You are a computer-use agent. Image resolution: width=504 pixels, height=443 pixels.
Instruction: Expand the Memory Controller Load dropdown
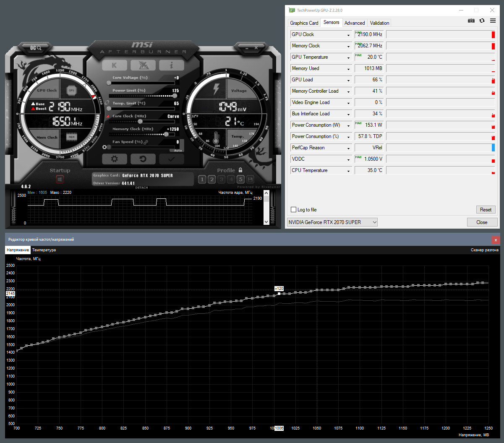pos(348,91)
